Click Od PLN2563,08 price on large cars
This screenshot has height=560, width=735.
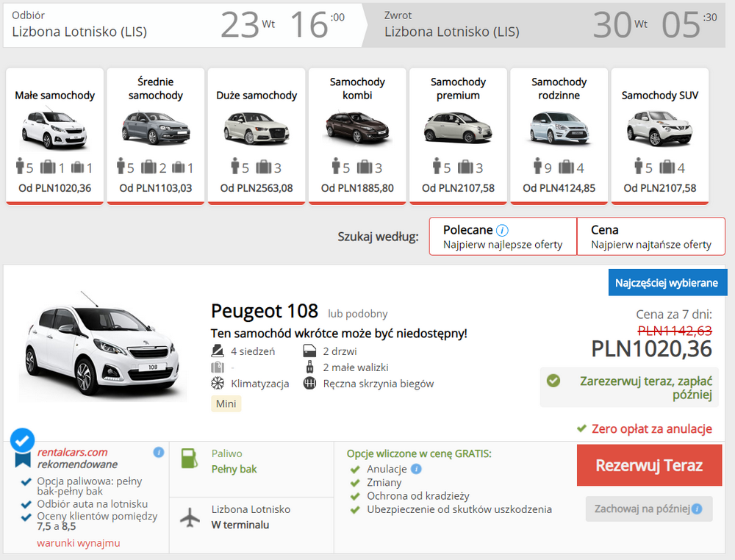tap(257, 188)
